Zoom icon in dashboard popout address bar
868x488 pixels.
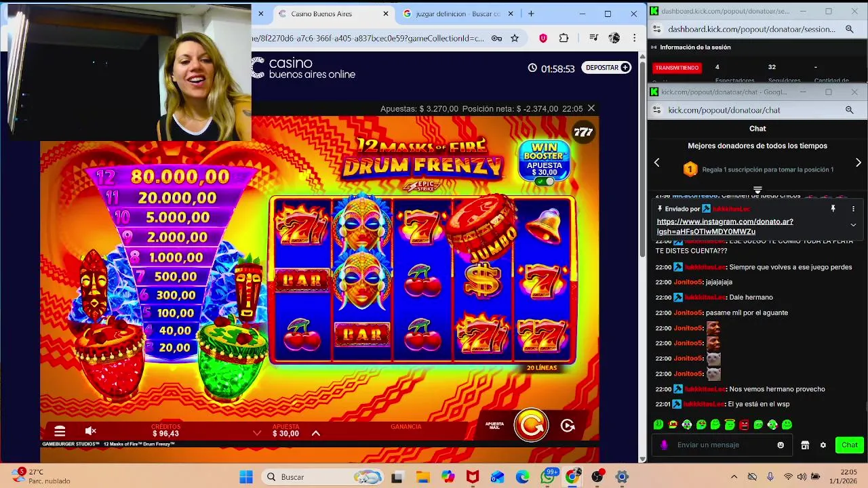[x=849, y=29]
